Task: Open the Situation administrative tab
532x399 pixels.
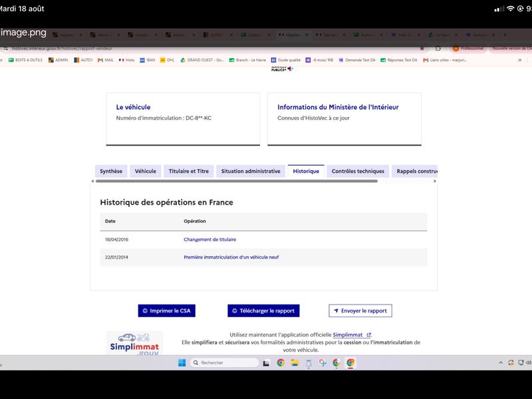Action: (x=251, y=172)
